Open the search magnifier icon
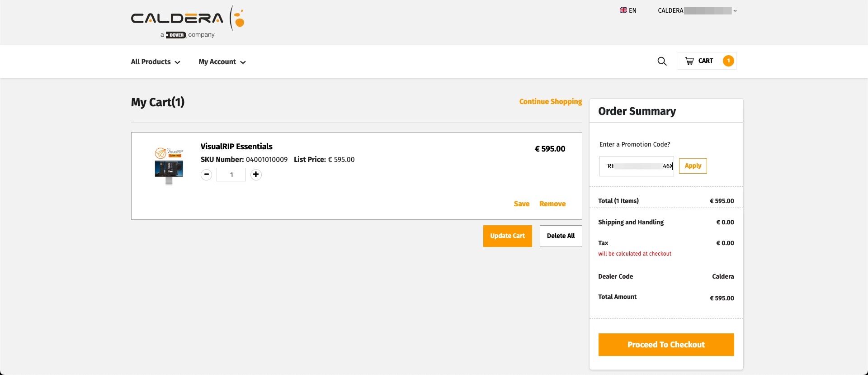 [x=662, y=61]
